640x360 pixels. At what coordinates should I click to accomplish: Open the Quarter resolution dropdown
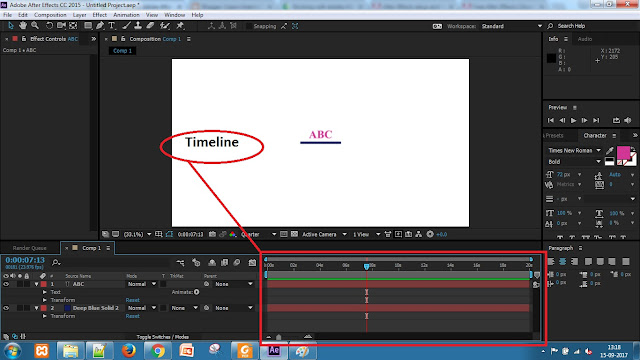[258, 234]
